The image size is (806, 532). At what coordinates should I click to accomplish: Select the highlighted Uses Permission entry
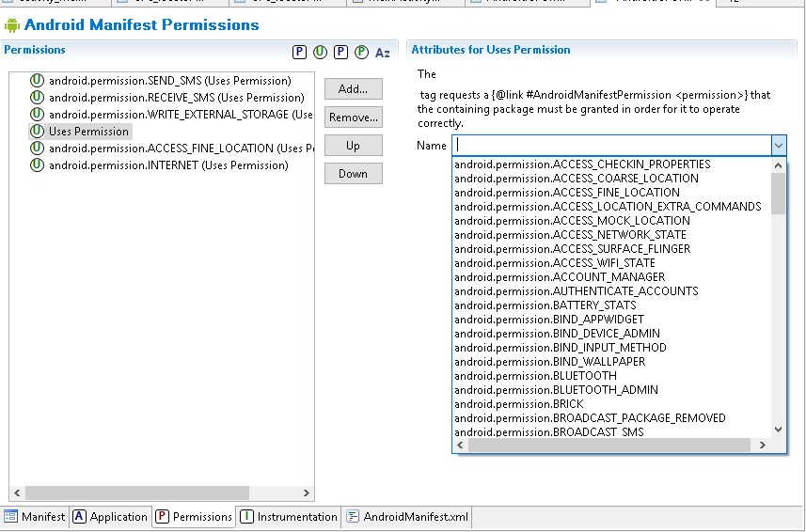(x=88, y=132)
